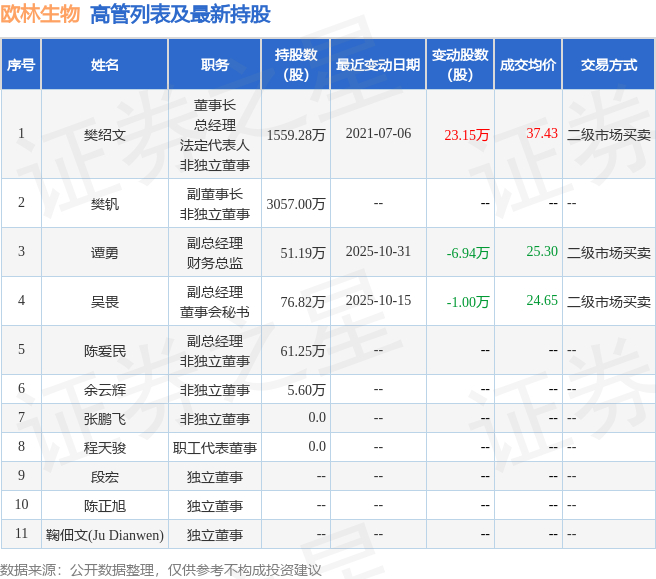This screenshot has width=656, height=579.
Task: Click the name 谭勇
Action: (x=105, y=253)
